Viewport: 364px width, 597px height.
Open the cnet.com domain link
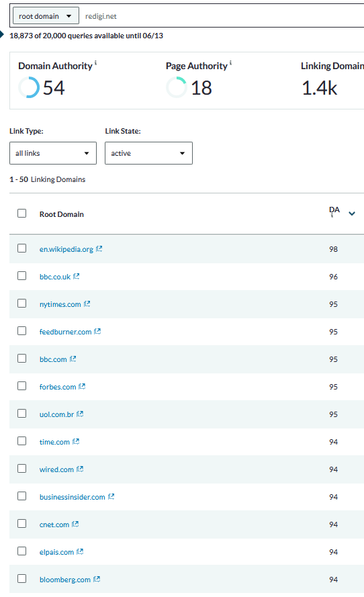click(x=54, y=524)
